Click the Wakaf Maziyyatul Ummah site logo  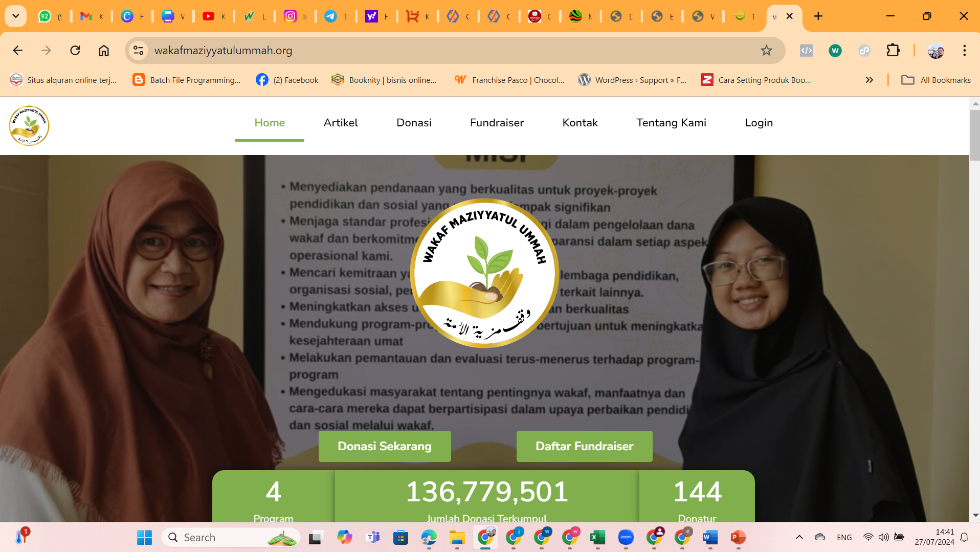(x=29, y=126)
